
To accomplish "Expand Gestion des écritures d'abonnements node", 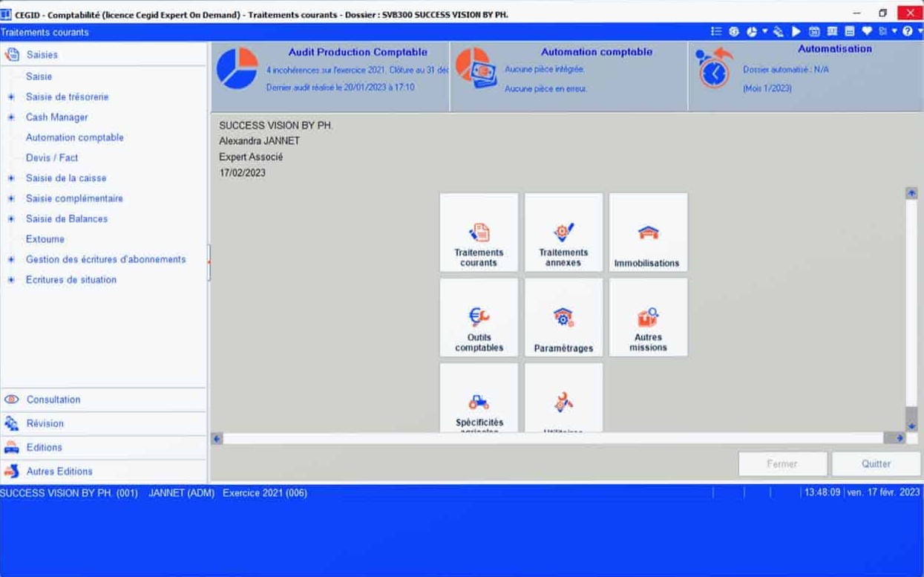I will 11,259.
